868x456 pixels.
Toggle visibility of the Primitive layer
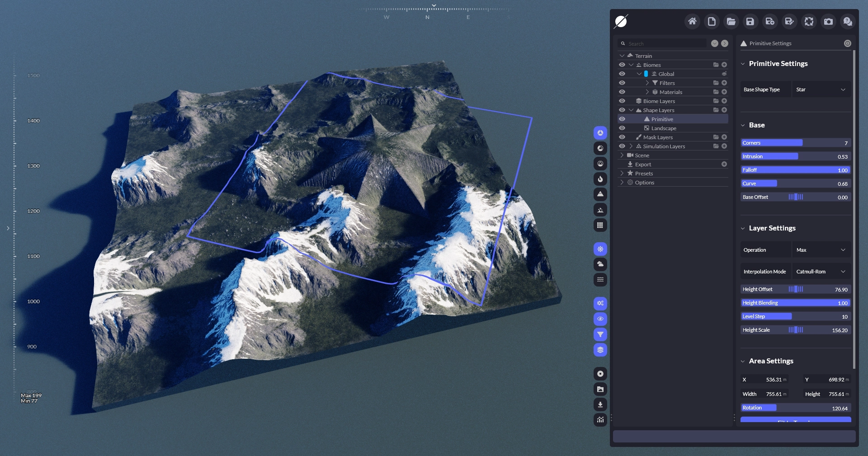(x=622, y=119)
